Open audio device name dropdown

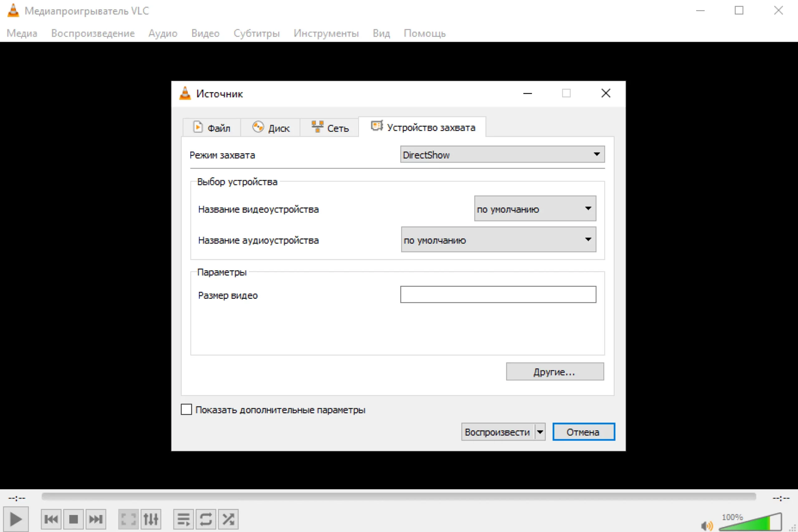click(x=498, y=240)
